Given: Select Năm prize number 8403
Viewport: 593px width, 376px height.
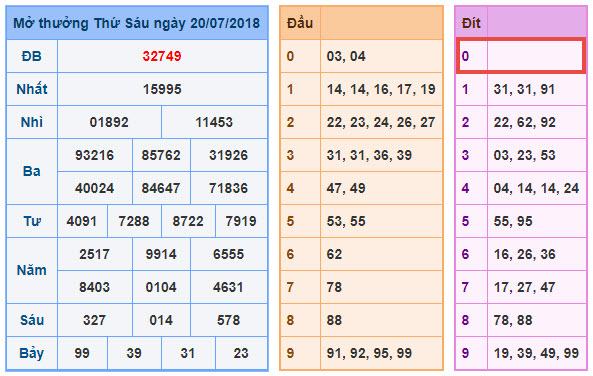Looking at the screenshot, I should (x=95, y=287).
